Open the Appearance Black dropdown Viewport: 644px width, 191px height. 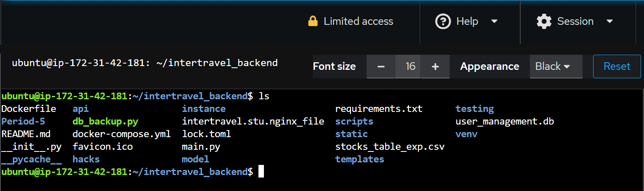click(x=556, y=66)
